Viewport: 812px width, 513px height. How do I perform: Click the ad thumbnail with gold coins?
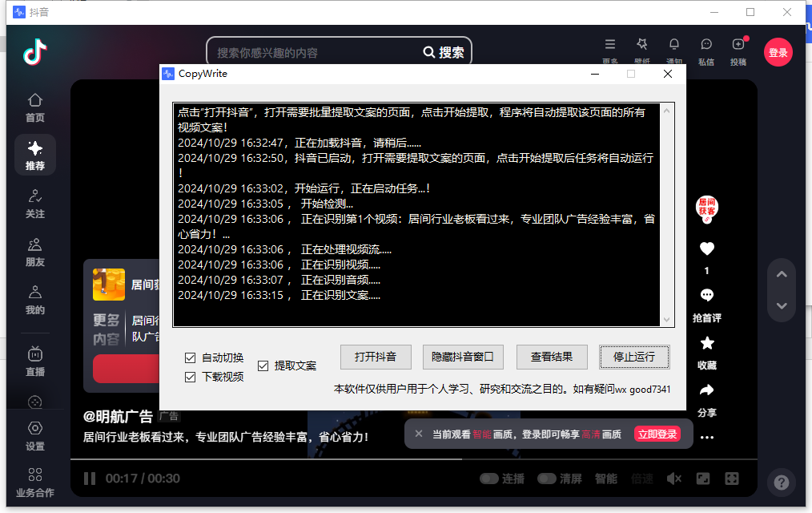(109, 285)
